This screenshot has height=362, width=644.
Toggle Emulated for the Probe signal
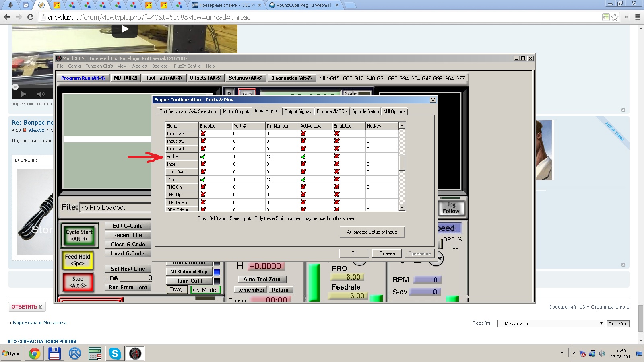pos(337,156)
